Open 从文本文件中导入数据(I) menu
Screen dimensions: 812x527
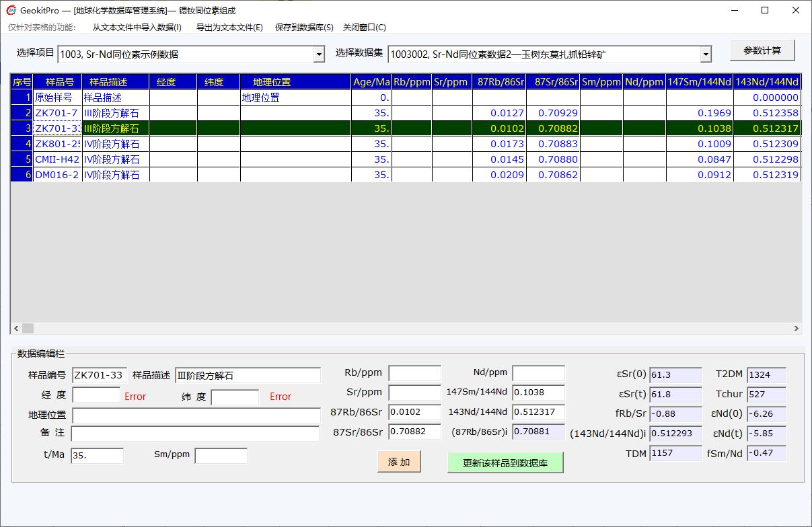point(137,28)
